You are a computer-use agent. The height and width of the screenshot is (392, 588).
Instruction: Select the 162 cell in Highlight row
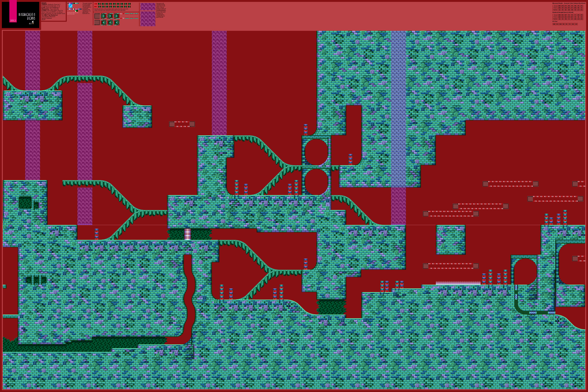coord(566,10)
